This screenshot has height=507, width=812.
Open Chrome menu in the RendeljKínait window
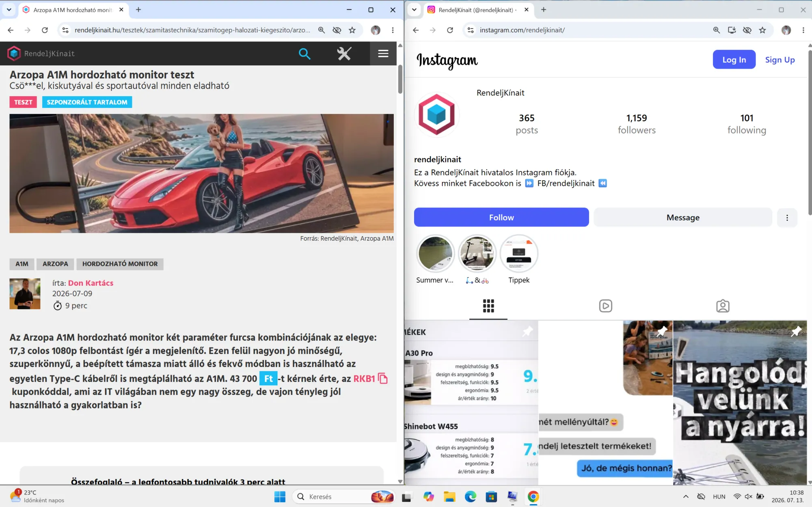point(393,30)
